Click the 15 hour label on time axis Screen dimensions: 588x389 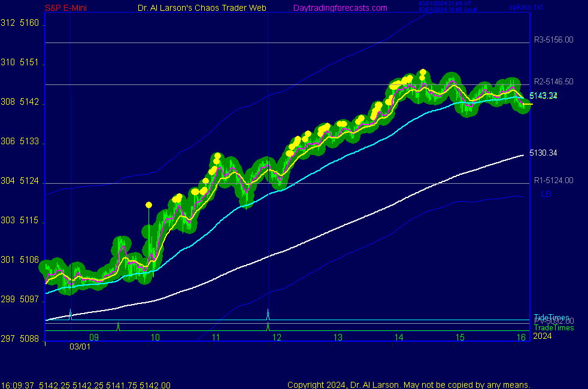click(460, 338)
